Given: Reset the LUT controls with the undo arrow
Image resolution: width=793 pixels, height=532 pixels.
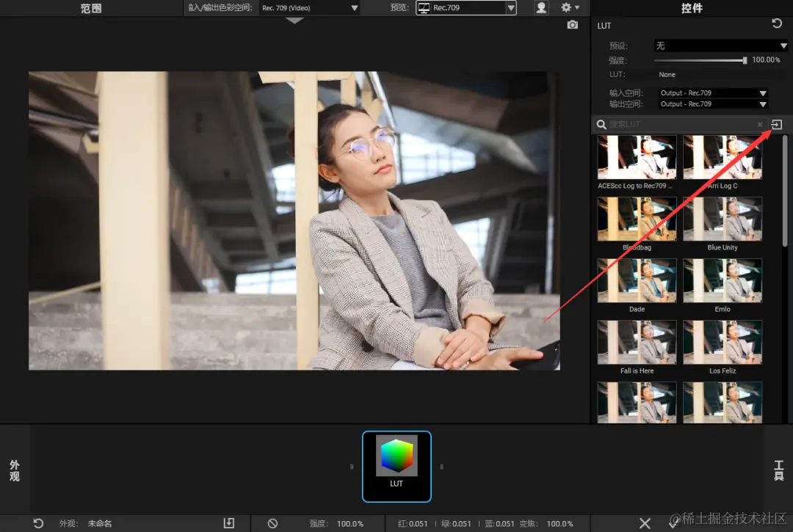Looking at the screenshot, I should pos(777,23).
